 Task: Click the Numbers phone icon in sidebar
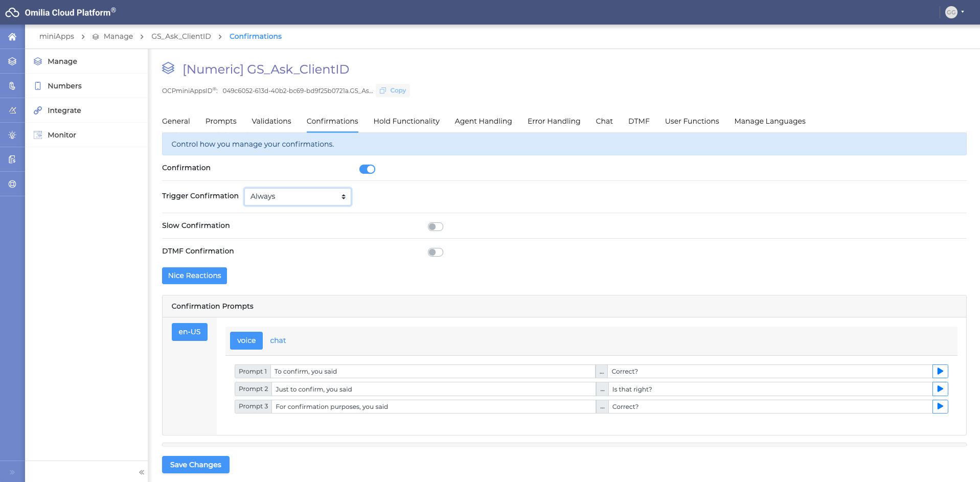pyautogui.click(x=38, y=86)
